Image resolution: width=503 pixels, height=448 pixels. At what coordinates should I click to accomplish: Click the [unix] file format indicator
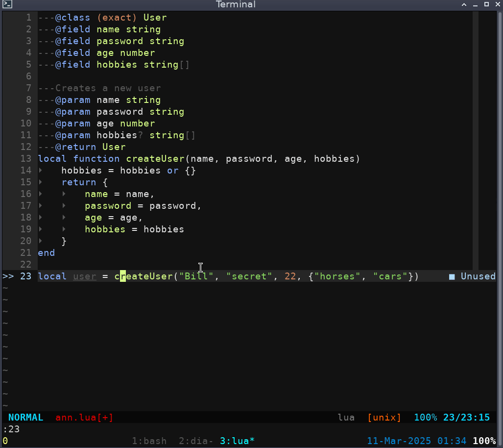click(384, 418)
